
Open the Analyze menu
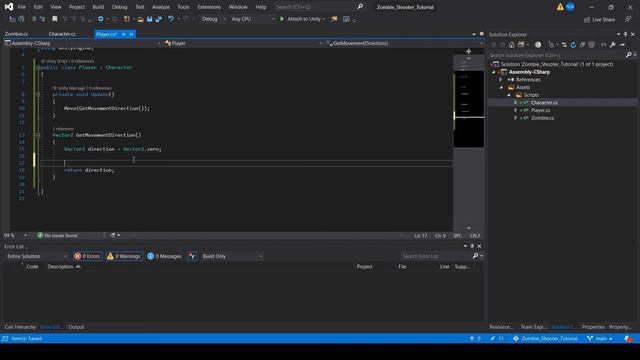[x=161, y=7]
